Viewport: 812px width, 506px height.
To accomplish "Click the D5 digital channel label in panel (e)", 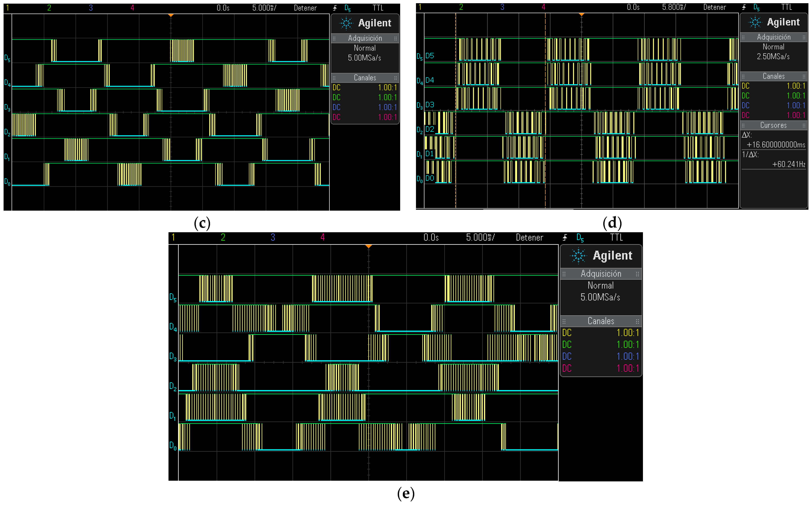I will coord(173,297).
